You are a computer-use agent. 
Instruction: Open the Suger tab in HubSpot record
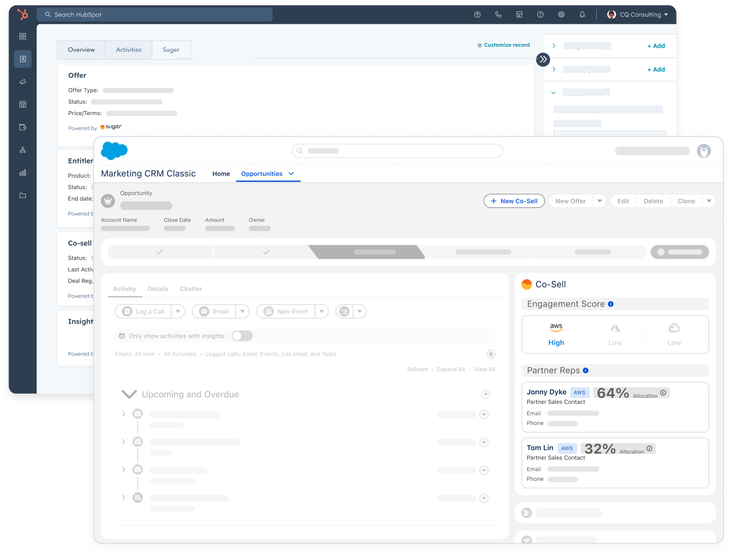click(171, 50)
